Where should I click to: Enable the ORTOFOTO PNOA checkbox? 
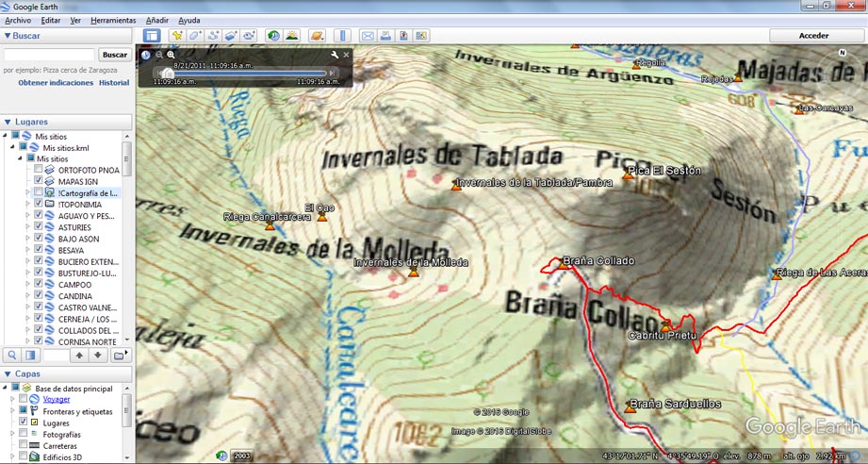click(x=39, y=170)
